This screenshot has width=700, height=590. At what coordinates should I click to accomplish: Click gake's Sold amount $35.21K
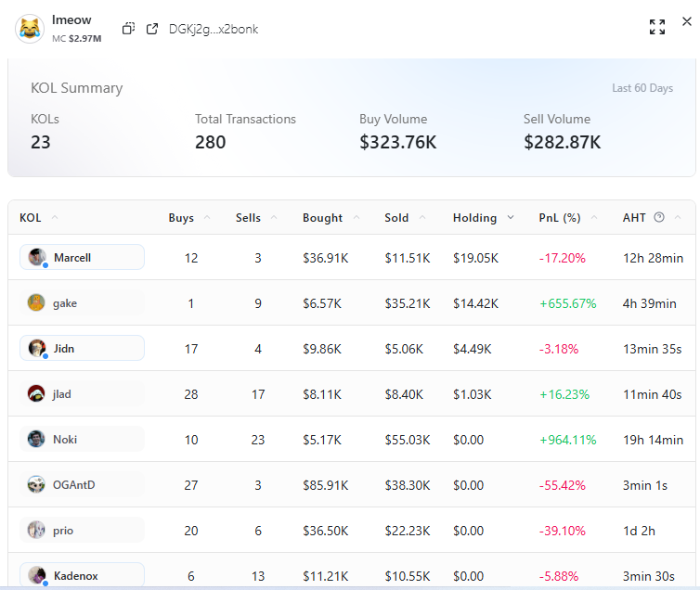point(408,303)
